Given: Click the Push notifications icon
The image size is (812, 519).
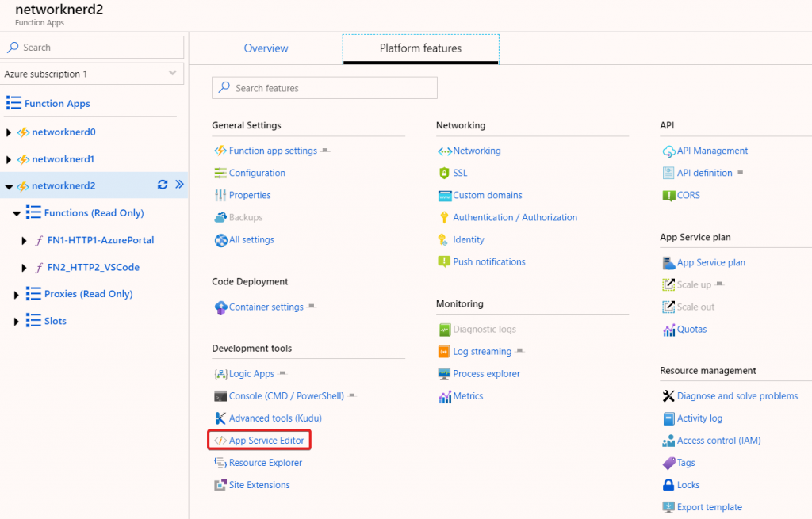Looking at the screenshot, I should pyautogui.click(x=444, y=261).
